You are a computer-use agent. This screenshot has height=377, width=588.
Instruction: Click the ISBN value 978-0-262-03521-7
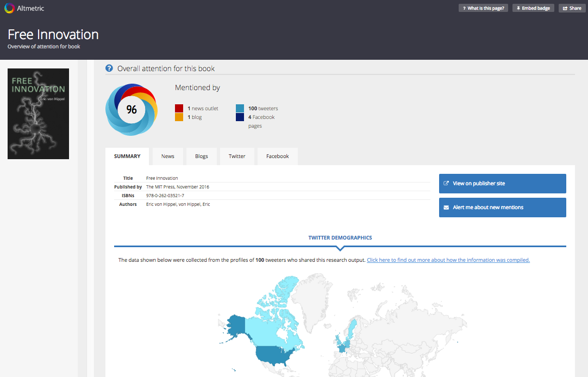pyautogui.click(x=165, y=196)
